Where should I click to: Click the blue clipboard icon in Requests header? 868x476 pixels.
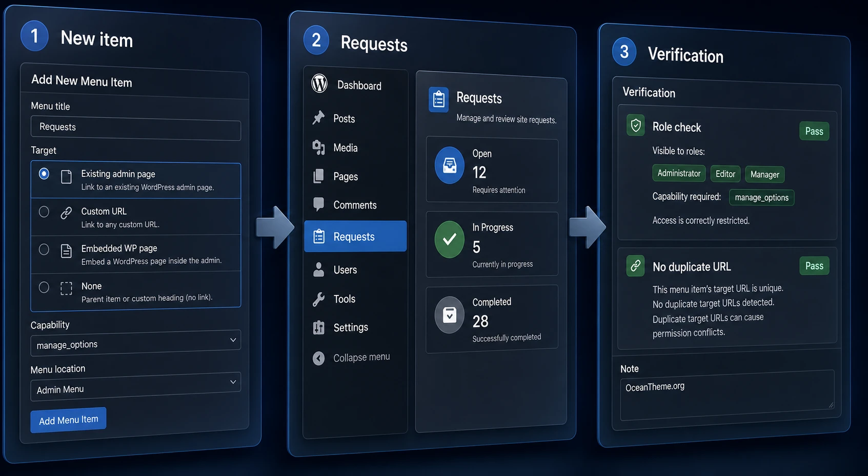[439, 99]
